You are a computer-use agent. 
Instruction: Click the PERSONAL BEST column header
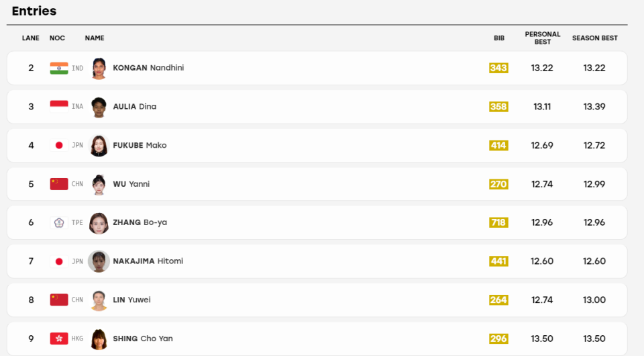point(543,38)
